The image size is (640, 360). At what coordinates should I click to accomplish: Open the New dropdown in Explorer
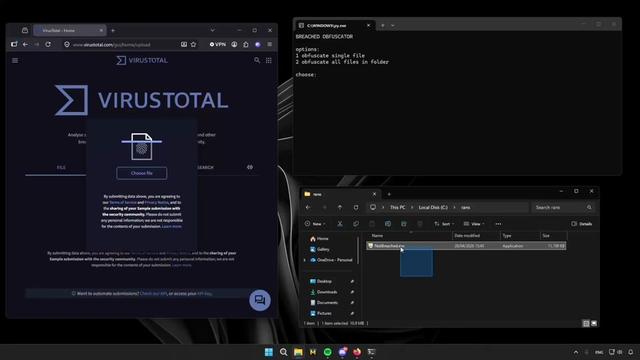pos(315,224)
